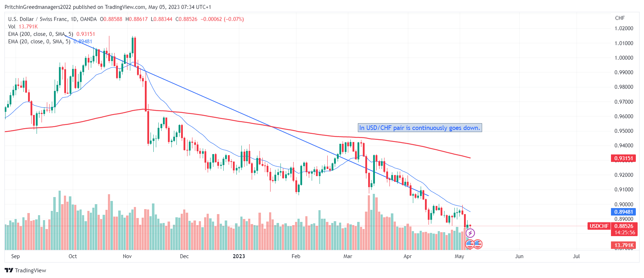Click the 0.91000 price axis label

pos(624,190)
